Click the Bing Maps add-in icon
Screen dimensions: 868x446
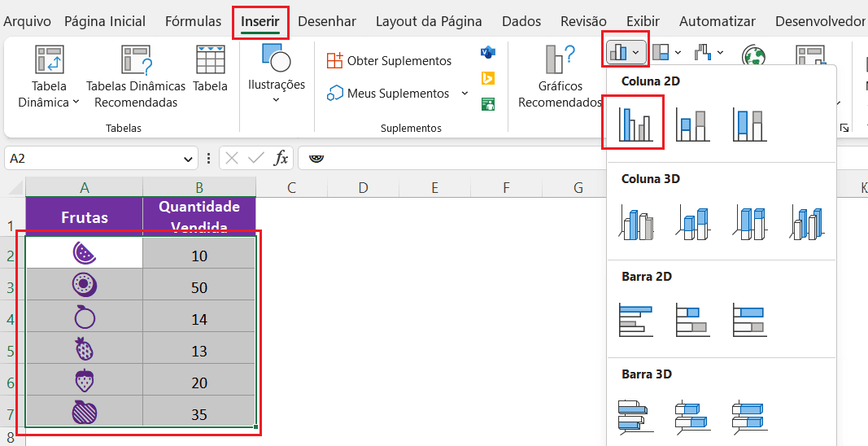point(488,78)
